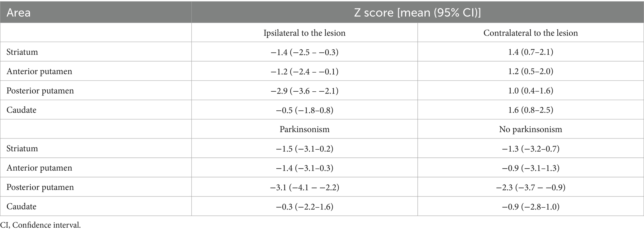This screenshot has height=232, width=644.
Task: Click the value 1.0 (0.4–1.6)
Action: [x=530, y=91]
